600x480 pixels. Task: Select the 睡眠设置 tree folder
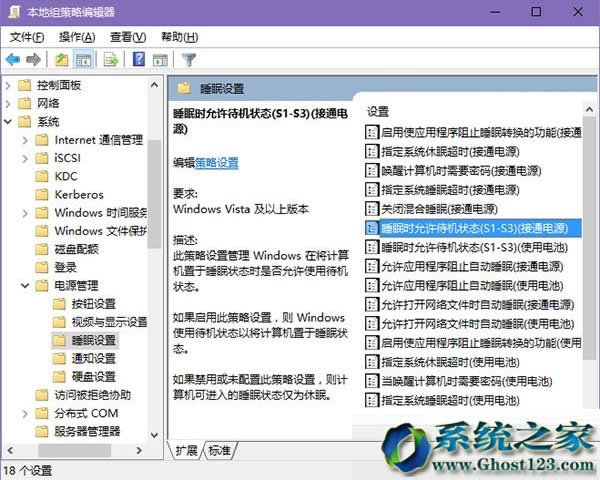pyautogui.click(x=94, y=340)
